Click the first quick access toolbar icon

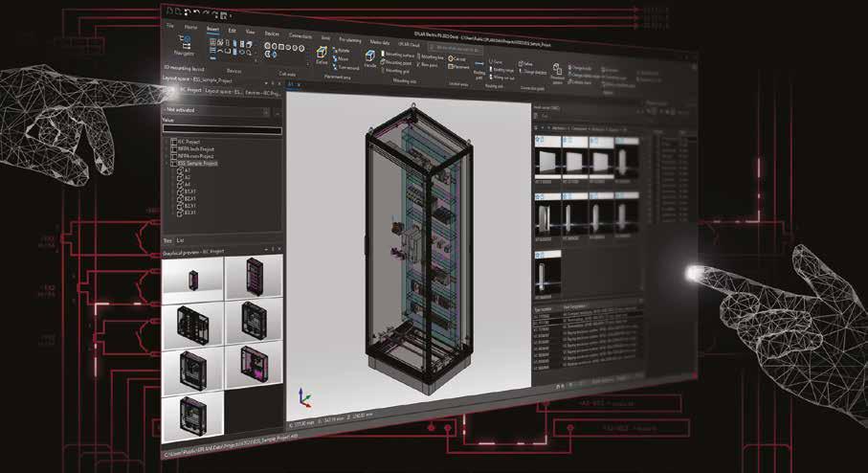click(171, 11)
